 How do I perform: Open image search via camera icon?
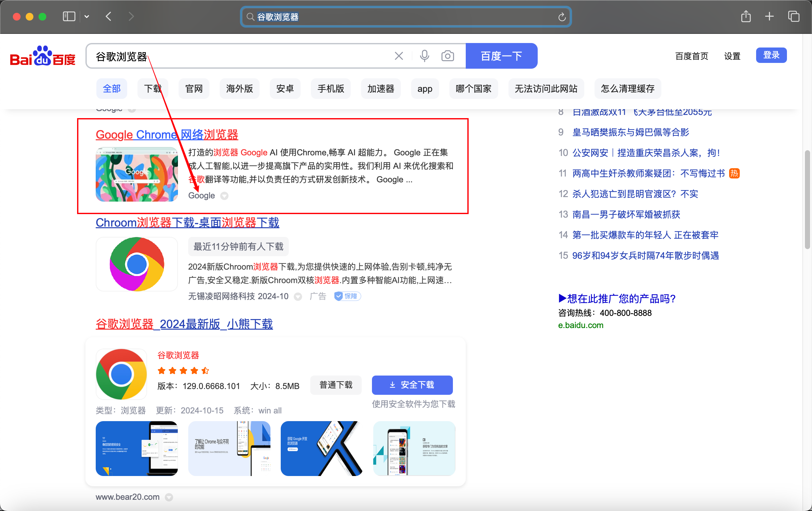(447, 56)
